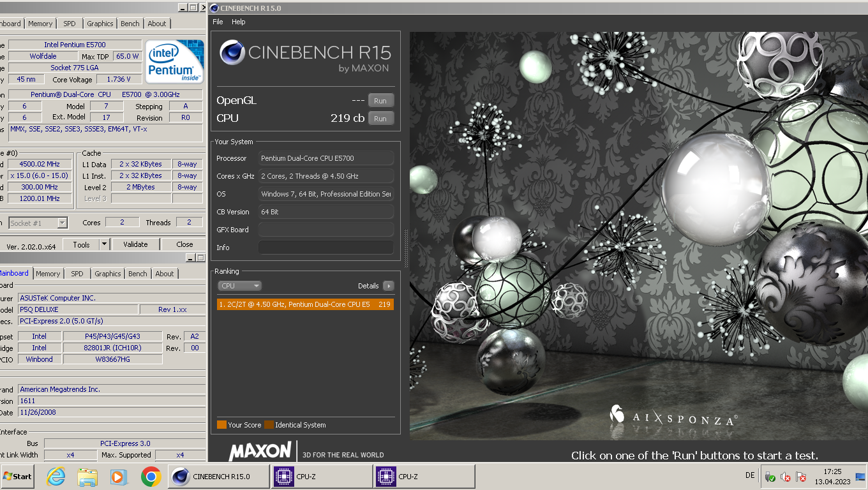Click the 4500.02 MHz core speed value
This screenshot has width=868, height=490.
click(x=39, y=164)
